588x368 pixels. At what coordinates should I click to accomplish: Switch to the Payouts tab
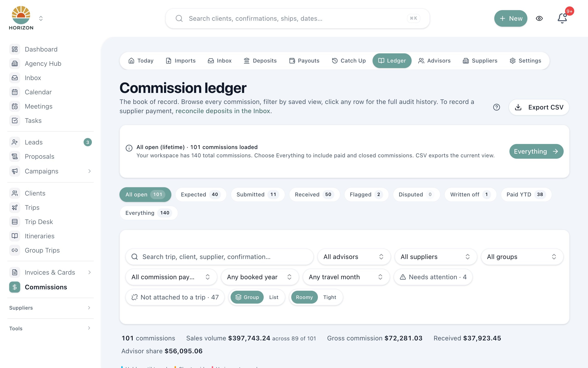point(304,60)
